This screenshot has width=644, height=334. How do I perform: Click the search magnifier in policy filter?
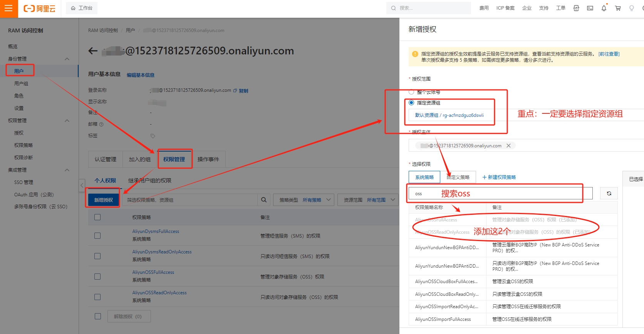tap(264, 200)
